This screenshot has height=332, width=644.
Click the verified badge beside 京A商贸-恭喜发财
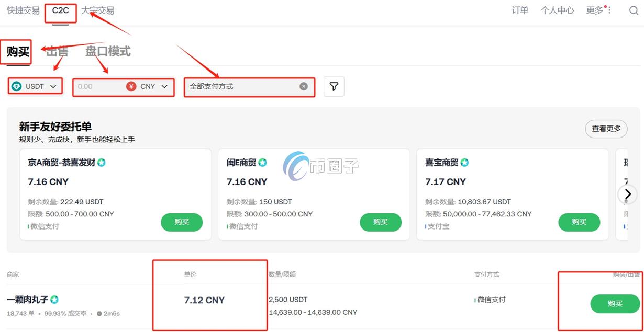pos(101,163)
